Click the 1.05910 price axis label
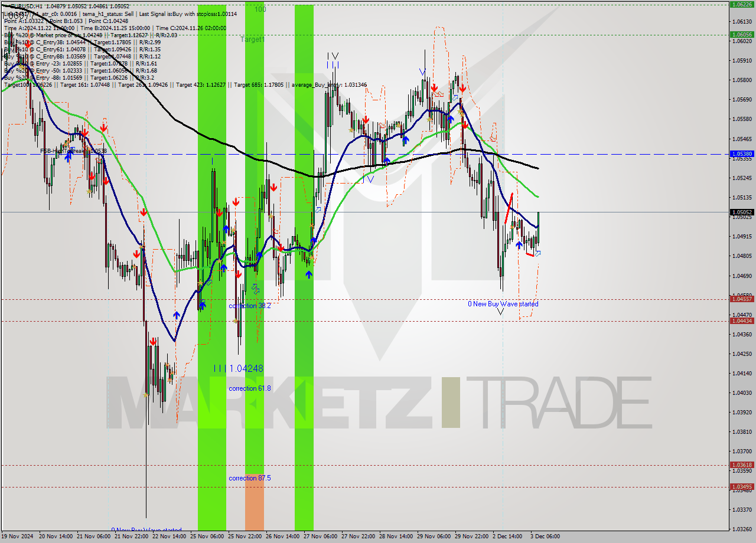This screenshot has height=543, width=756. point(742,61)
